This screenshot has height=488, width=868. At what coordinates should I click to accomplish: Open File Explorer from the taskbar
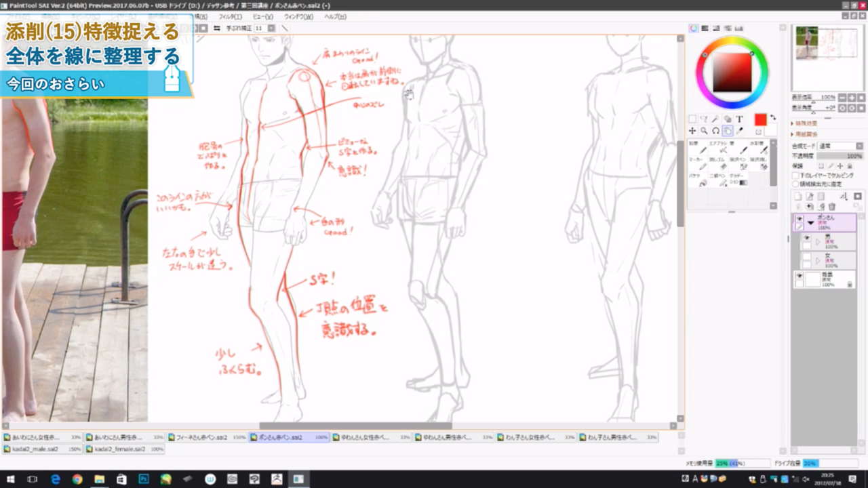coord(100,479)
